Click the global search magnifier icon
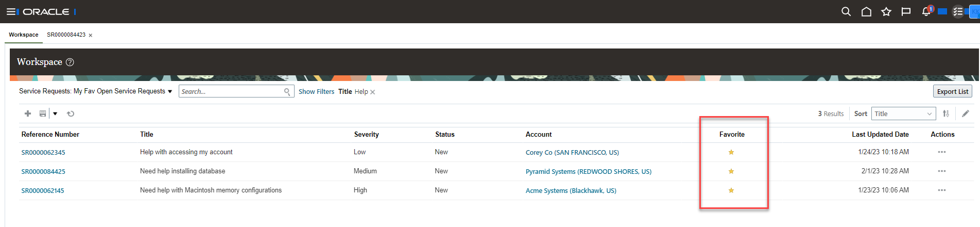 (846, 11)
